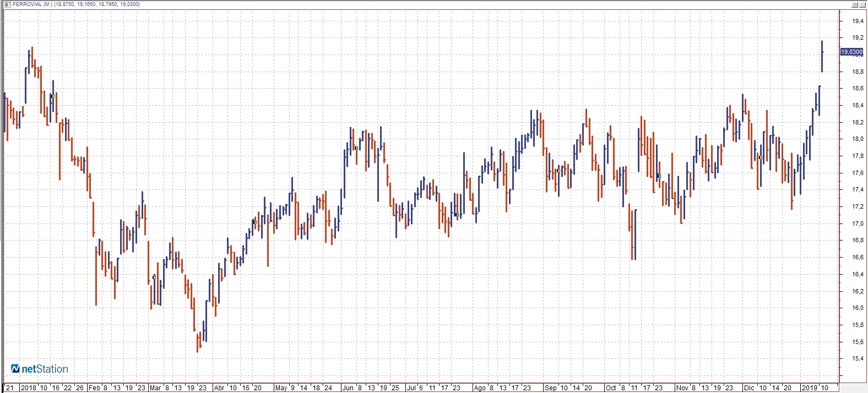This screenshot has width=868, height=393.
Task: Select the current price label 19,0300
Action: click(x=851, y=52)
